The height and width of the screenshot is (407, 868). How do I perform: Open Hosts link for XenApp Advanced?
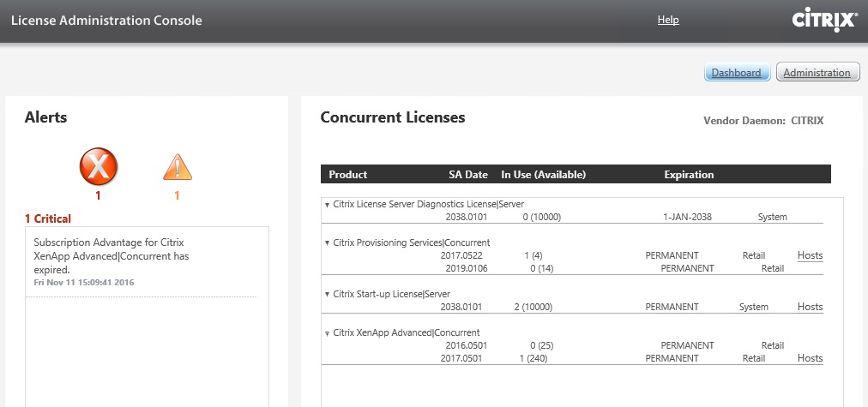pyautogui.click(x=810, y=358)
